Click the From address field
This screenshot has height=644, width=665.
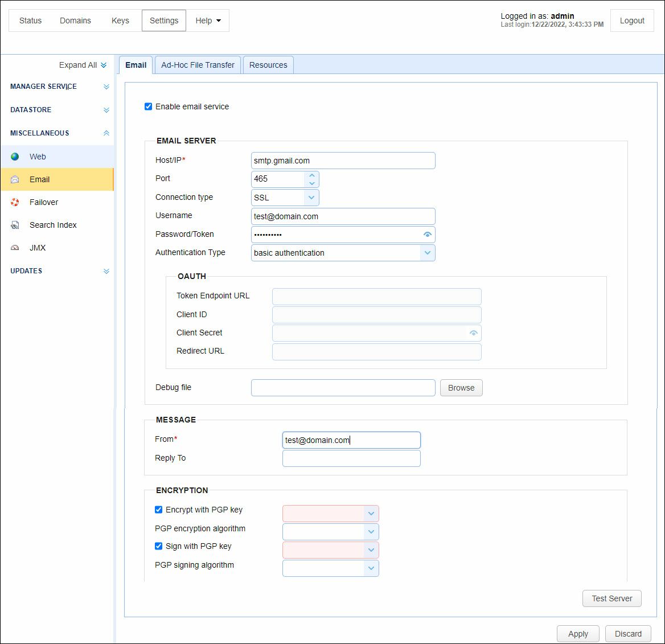[x=352, y=440]
